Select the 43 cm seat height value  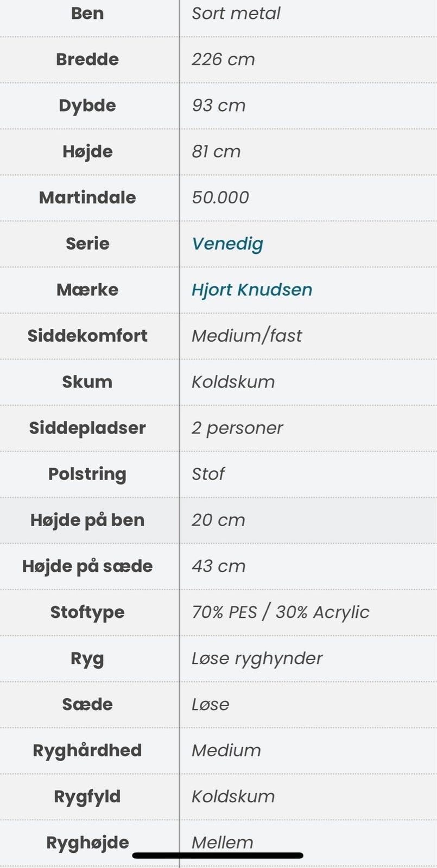218,566
